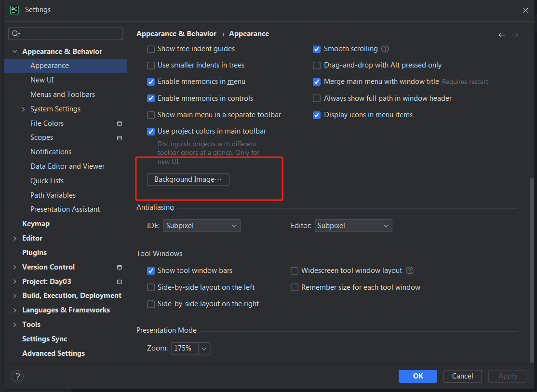Expand the Editor section
This screenshot has height=392, width=537.
point(15,238)
